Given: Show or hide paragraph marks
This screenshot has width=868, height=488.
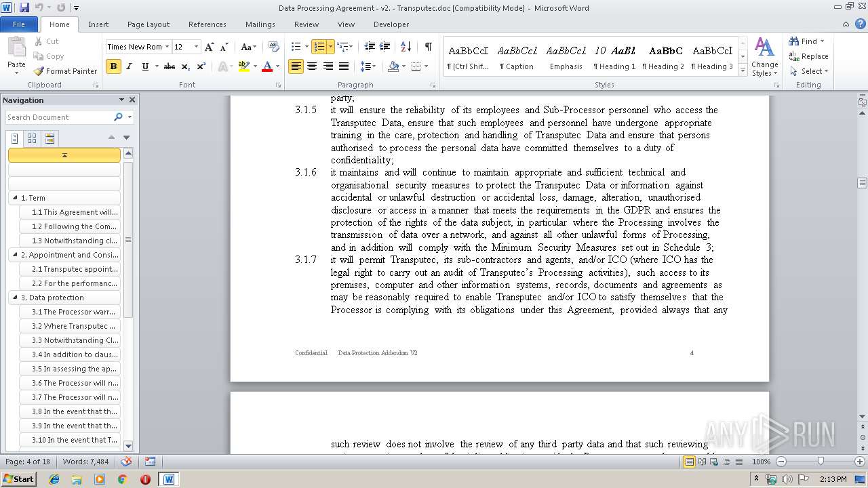Looking at the screenshot, I should (428, 47).
